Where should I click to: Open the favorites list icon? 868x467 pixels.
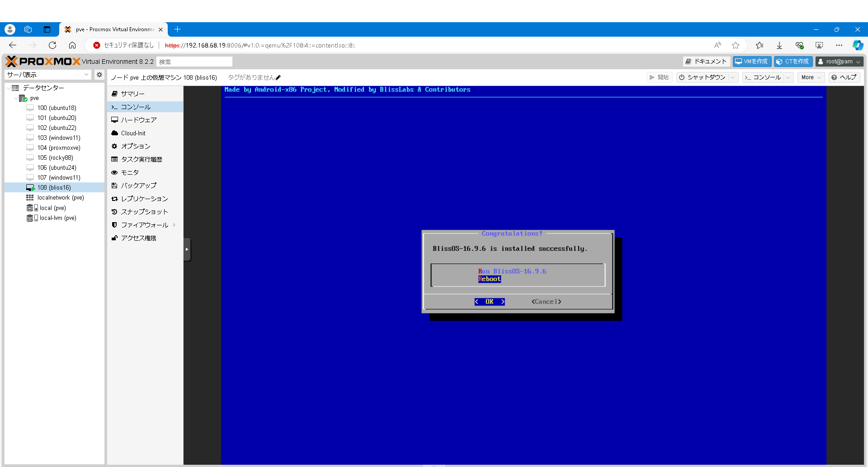759,45
